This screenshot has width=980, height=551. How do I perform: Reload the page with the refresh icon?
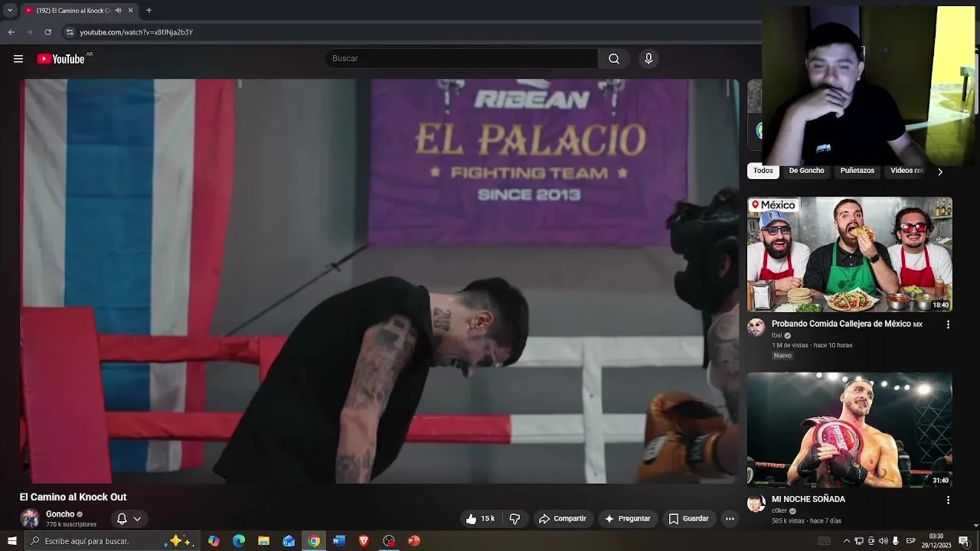point(47,32)
